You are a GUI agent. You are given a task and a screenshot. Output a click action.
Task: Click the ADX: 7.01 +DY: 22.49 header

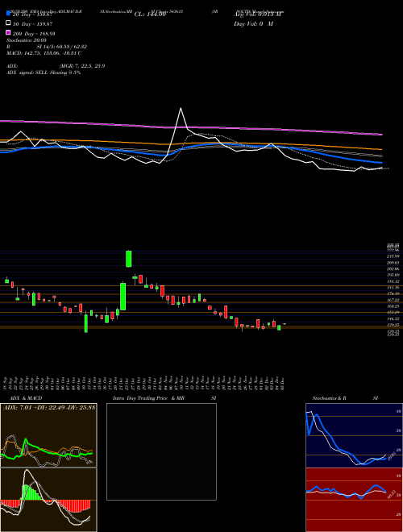point(49,407)
